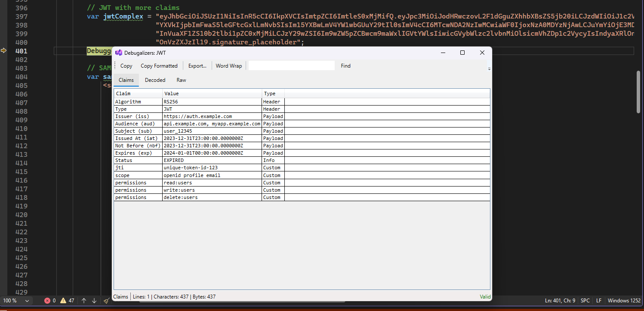Switch to the Decoded tab
The height and width of the screenshot is (311, 644).
[x=155, y=80]
